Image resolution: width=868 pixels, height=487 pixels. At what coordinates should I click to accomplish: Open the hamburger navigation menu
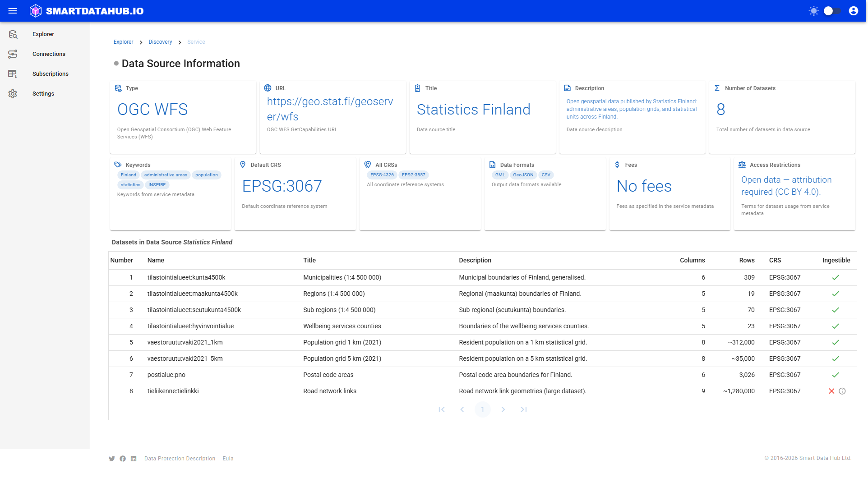coord(13,11)
